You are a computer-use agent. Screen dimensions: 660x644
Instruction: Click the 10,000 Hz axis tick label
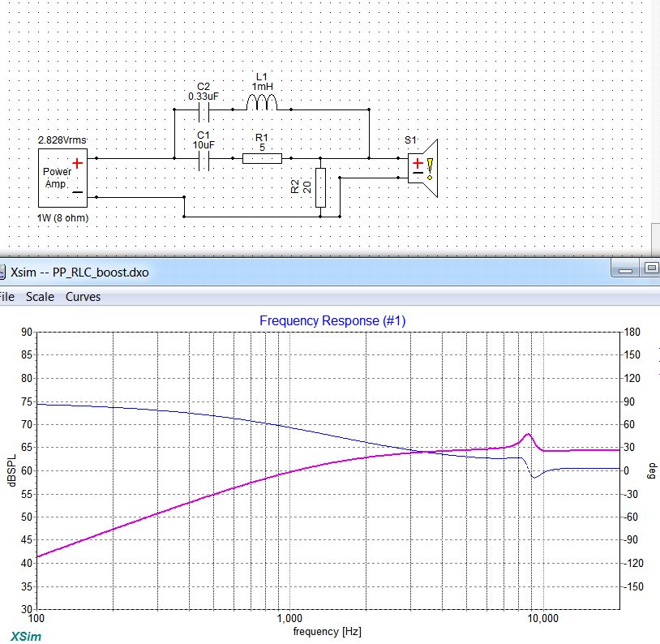(543, 619)
